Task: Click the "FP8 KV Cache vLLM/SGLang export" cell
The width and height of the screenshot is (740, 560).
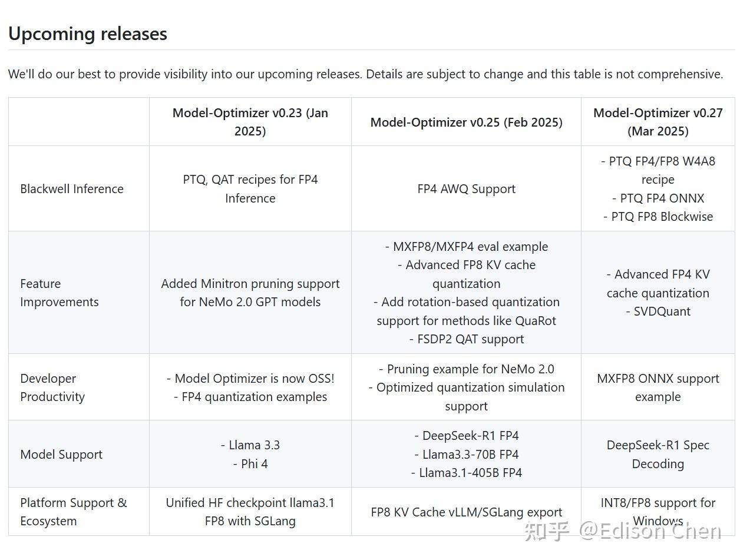Action: click(x=466, y=512)
